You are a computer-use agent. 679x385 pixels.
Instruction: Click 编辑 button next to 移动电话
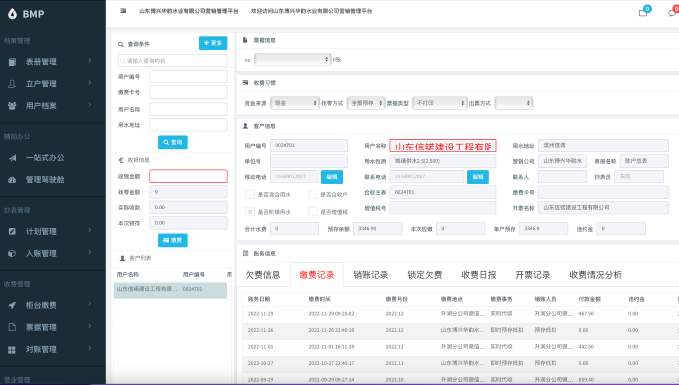tap(332, 177)
